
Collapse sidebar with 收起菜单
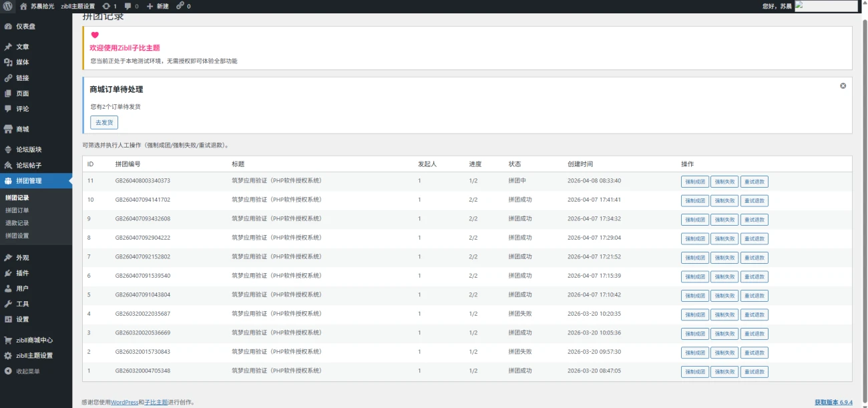coord(27,371)
